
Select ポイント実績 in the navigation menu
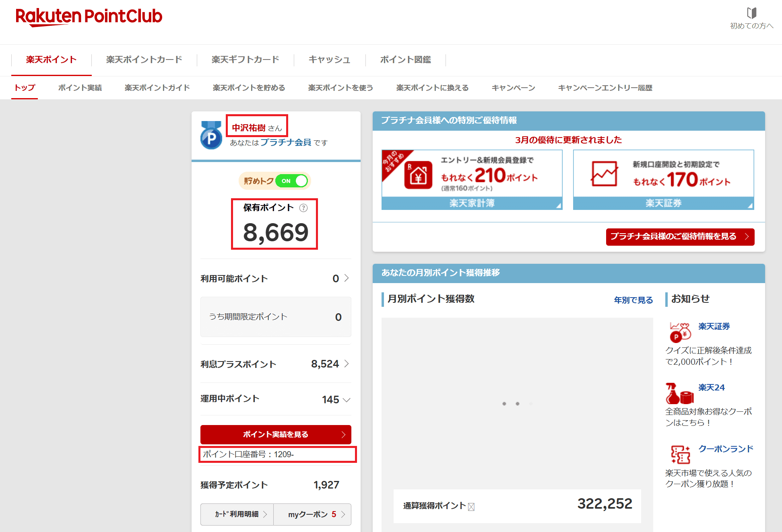(80, 88)
